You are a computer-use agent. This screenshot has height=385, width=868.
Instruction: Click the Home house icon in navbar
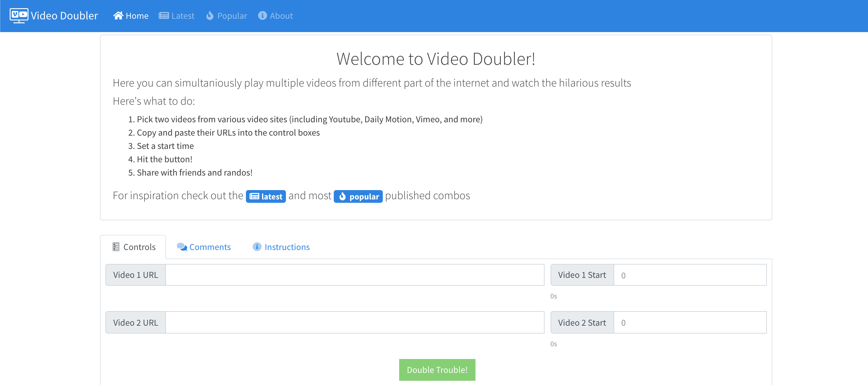(x=118, y=15)
